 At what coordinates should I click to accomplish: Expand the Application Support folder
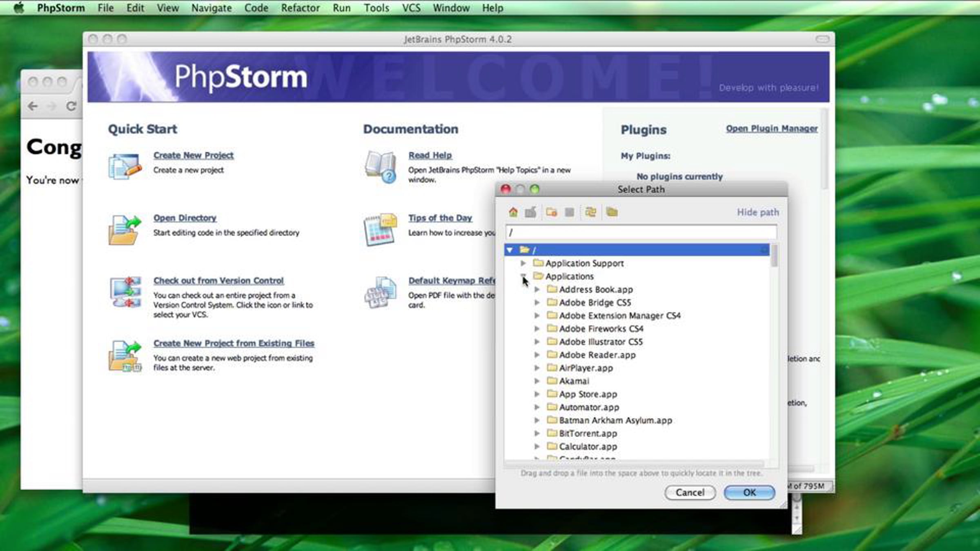[x=523, y=263]
